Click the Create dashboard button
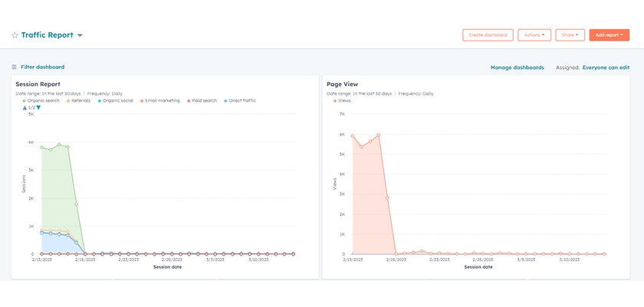The image size is (644, 307). (488, 35)
